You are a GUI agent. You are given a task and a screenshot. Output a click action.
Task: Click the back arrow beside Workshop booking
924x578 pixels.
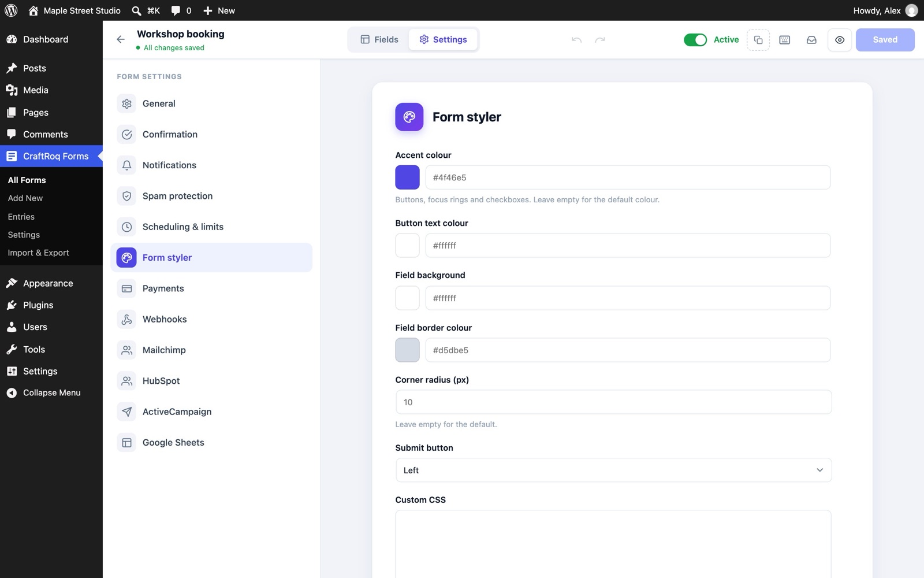121,39
